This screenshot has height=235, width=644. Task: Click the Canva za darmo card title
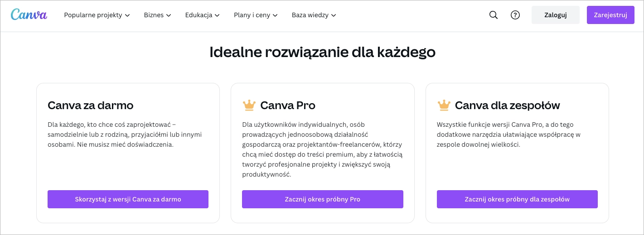coord(91,106)
